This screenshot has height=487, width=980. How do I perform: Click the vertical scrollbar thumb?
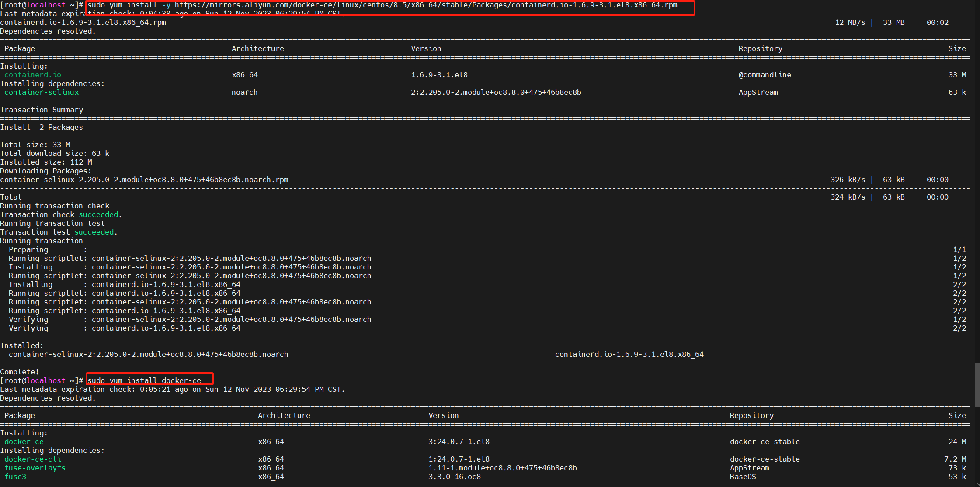977,384
